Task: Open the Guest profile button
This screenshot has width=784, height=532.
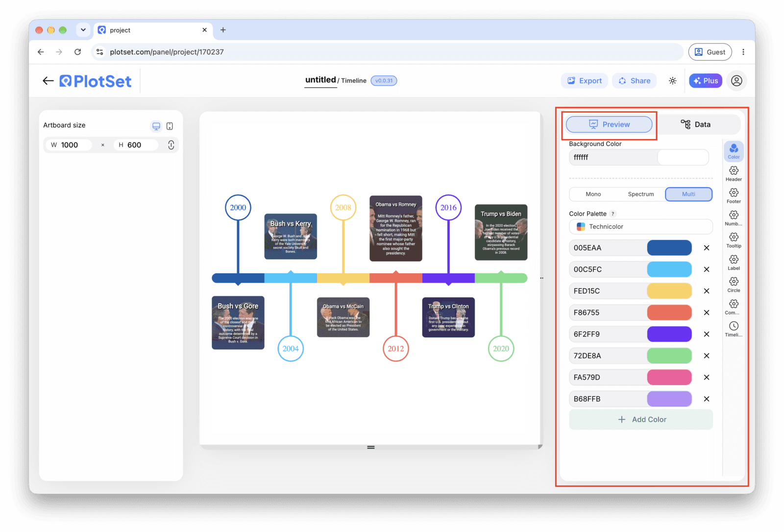Action: click(710, 52)
